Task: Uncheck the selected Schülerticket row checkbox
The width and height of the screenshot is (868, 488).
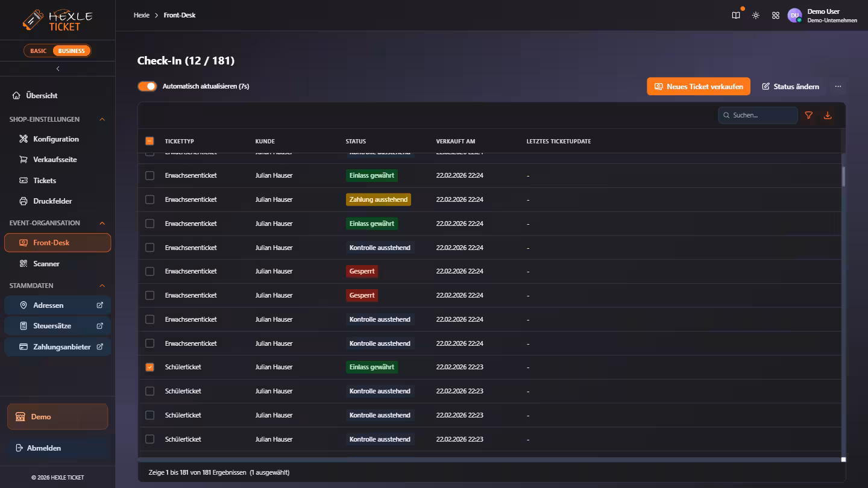Action: [x=150, y=367]
